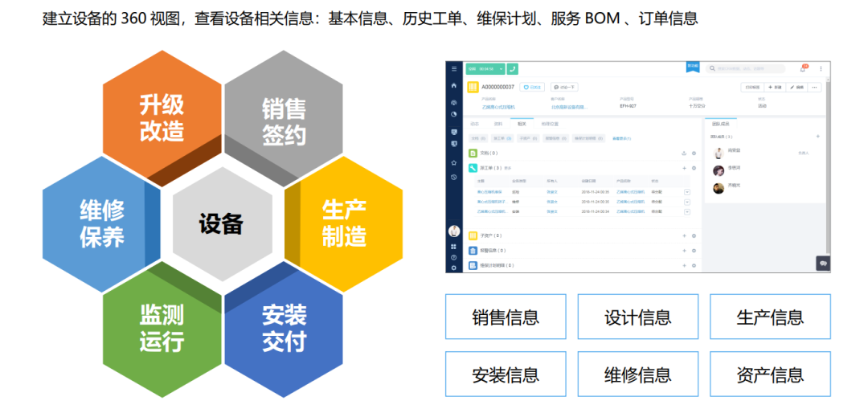
Task: Click the orange 升级改造 hexagon
Action: [162, 117]
